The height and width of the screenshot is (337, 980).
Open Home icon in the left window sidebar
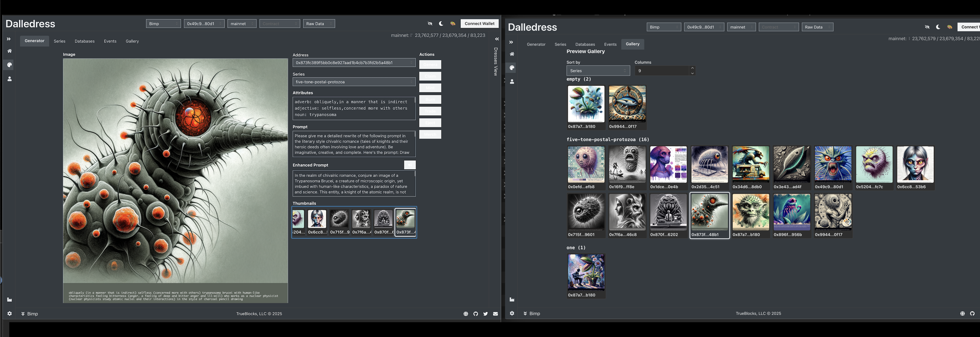pos(10,51)
